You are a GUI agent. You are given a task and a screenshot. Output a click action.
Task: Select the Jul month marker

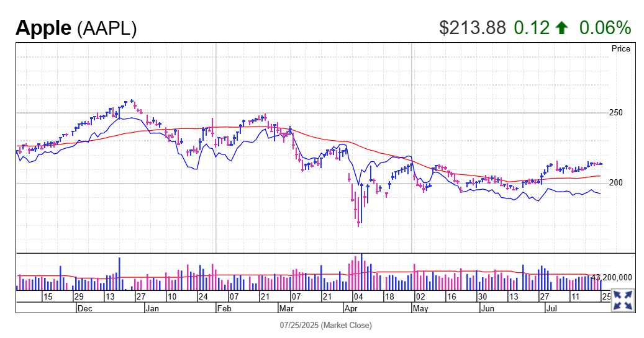pos(551,308)
